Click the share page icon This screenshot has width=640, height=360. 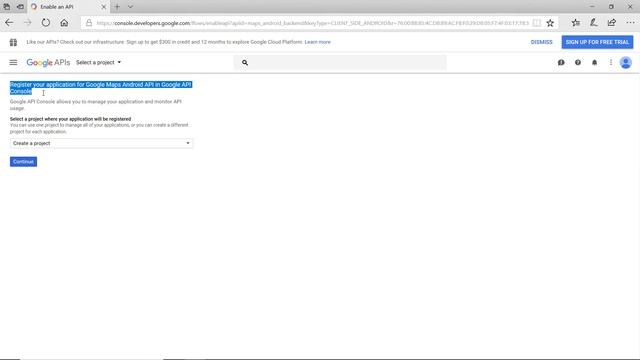[x=611, y=23]
